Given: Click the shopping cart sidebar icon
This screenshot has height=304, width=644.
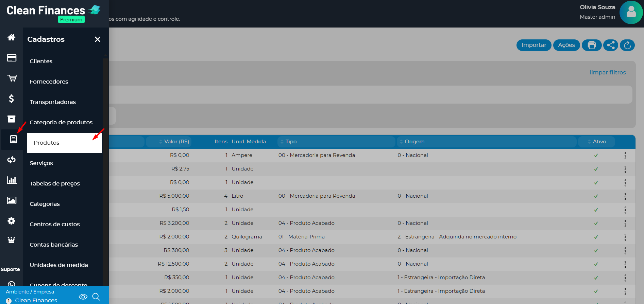Looking at the screenshot, I should coord(12,78).
